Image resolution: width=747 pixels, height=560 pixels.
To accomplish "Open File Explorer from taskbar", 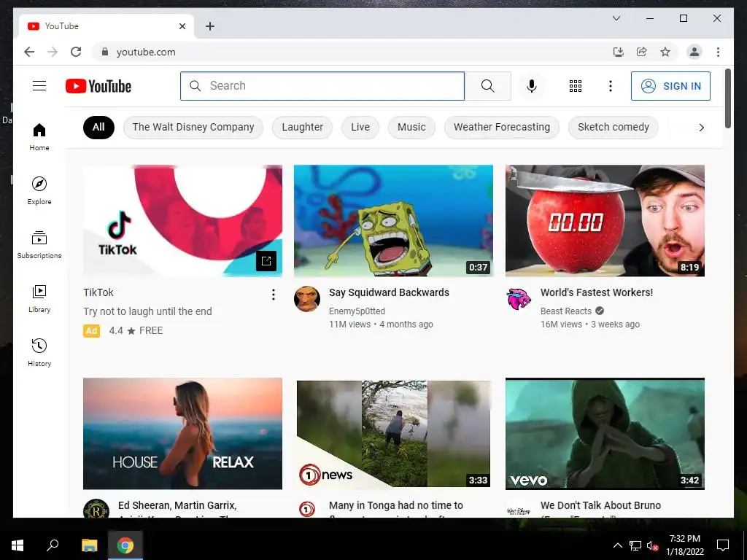I will click(89, 545).
